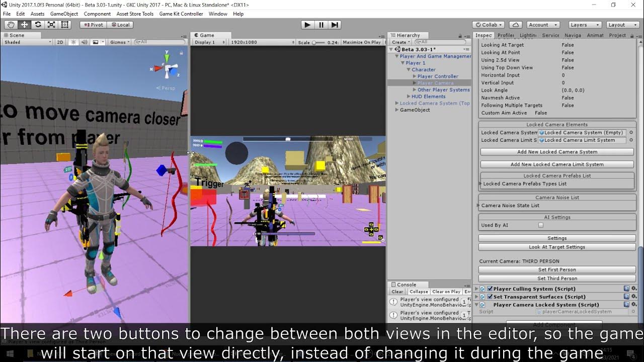
Task: Expand HUD Elements node
Action: tap(409, 97)
